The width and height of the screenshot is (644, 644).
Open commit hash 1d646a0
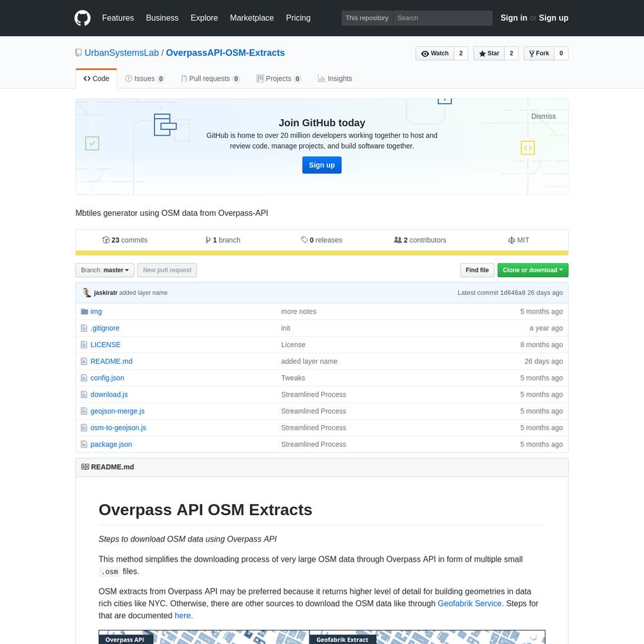pos(513,293)
